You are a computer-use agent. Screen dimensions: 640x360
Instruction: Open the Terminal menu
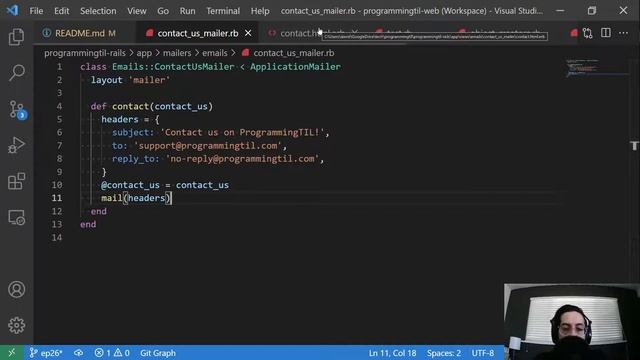(223, 11)
